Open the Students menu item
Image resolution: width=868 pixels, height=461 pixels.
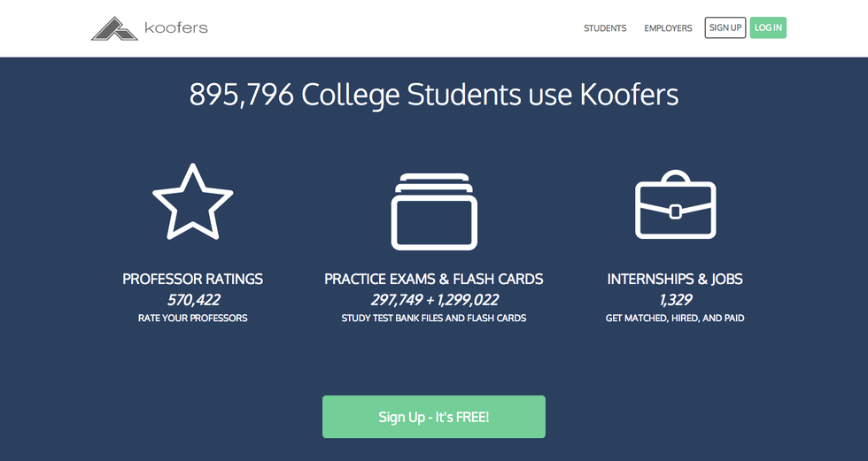(605, 28)
